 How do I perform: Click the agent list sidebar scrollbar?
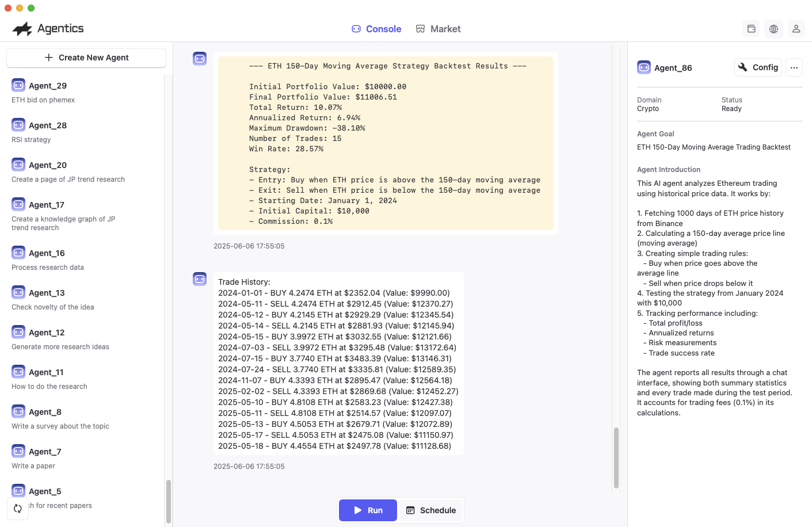[168, 501]
